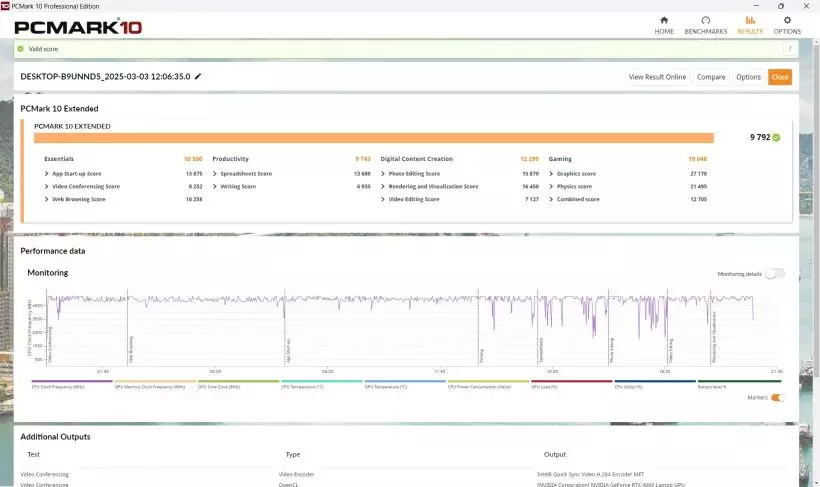This screenshot has width=820, height=487.
Task: Click the green Valid score check icon
Action: click(21, 48)
